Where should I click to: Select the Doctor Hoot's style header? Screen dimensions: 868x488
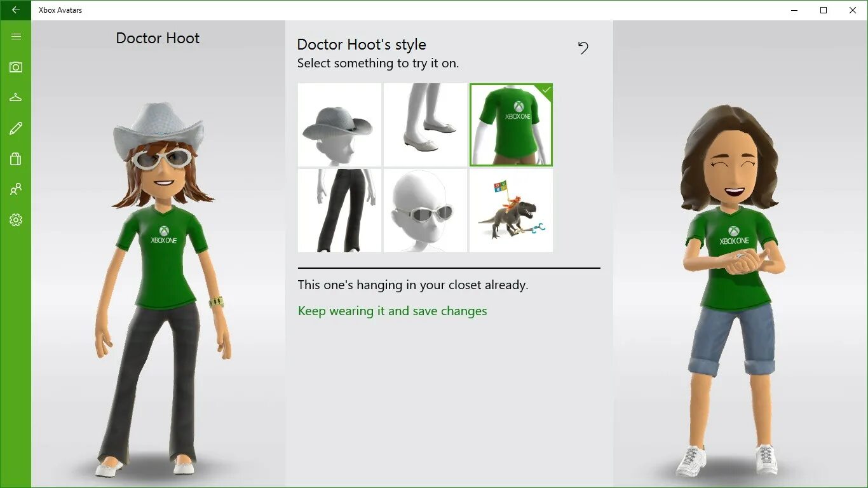pos(361,44)
